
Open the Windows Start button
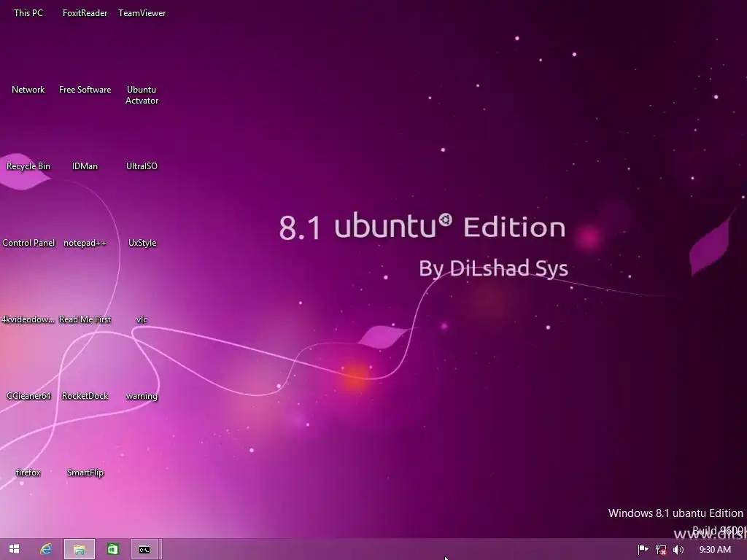point(15,549)
